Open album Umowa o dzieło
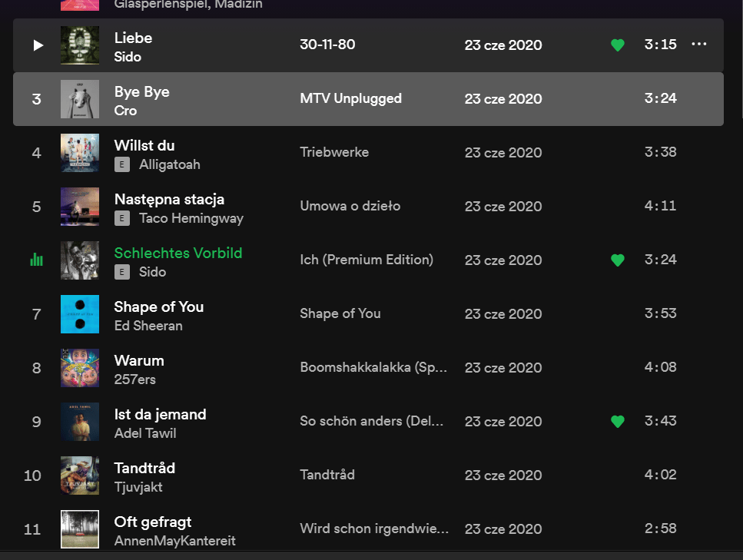This screenshot has width=743, height=560. (x=350, y=206)
